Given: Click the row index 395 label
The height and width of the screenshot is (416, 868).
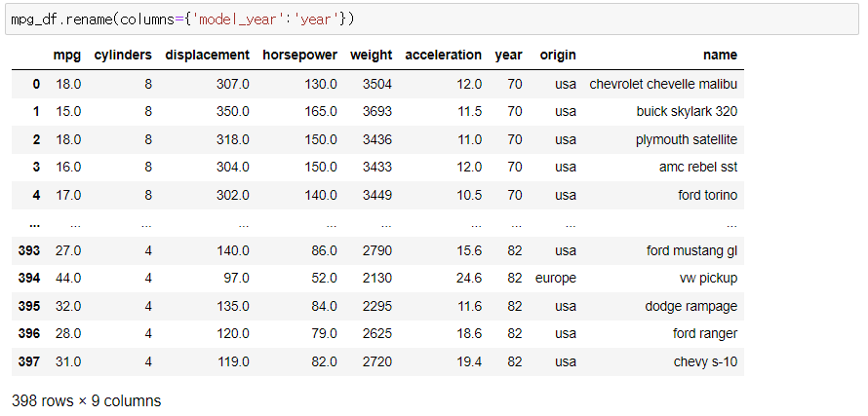Looking at the screenshot, I should 29,307.
